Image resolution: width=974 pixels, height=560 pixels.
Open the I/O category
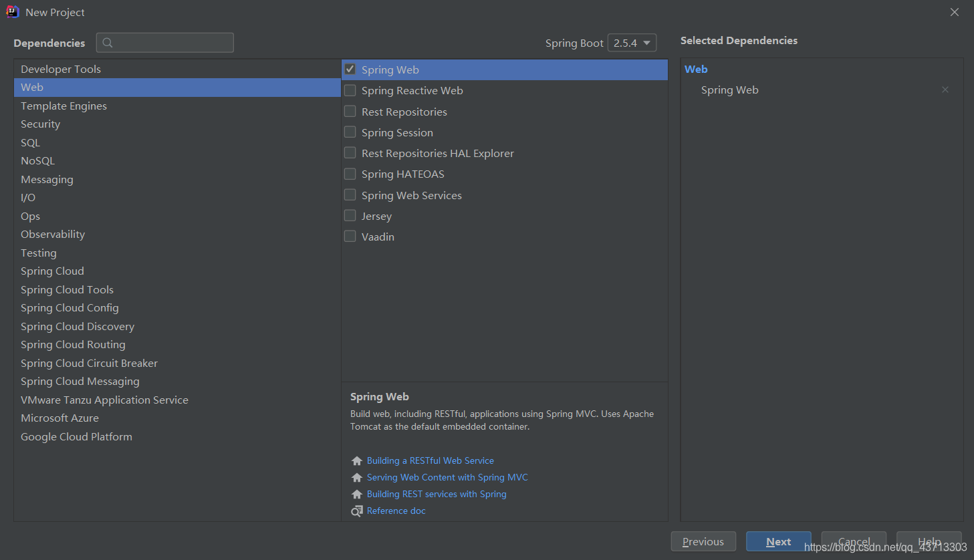click(177, 198)
